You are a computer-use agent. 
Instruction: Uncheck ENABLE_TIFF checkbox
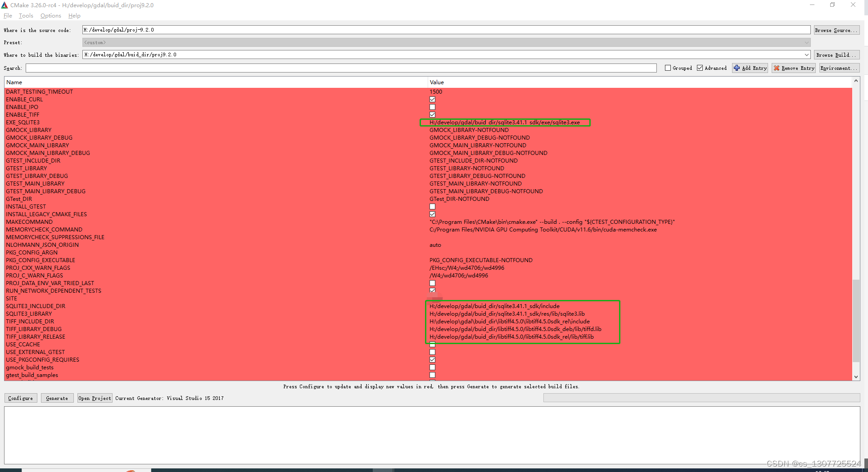[432, 115]
